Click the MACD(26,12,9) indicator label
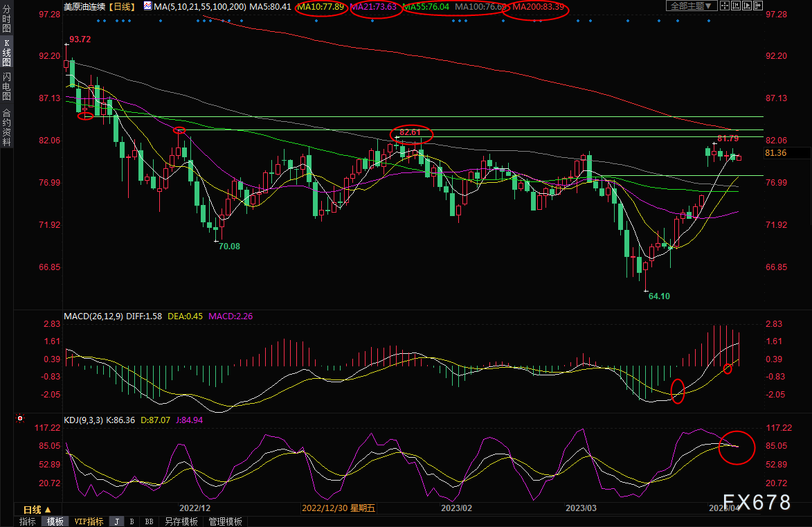 tap(93, 316)
